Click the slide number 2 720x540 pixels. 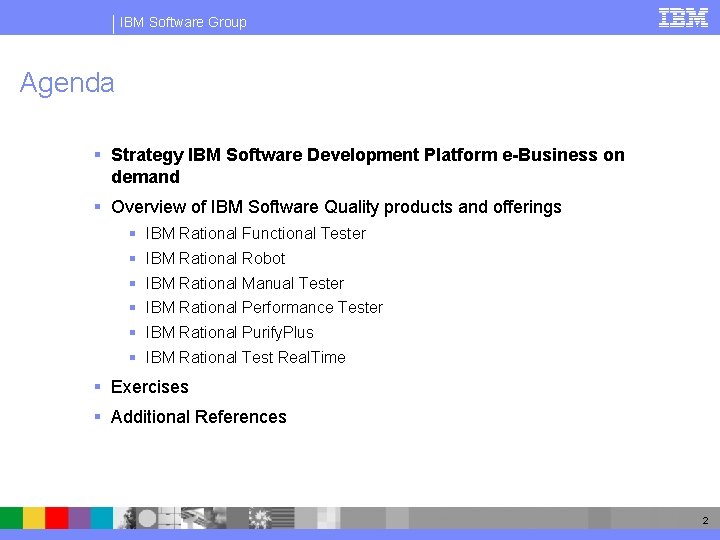[705, 520]
